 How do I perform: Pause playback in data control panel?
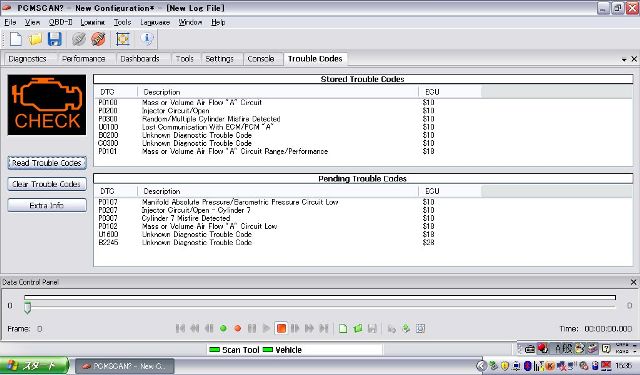pos(252,328)
